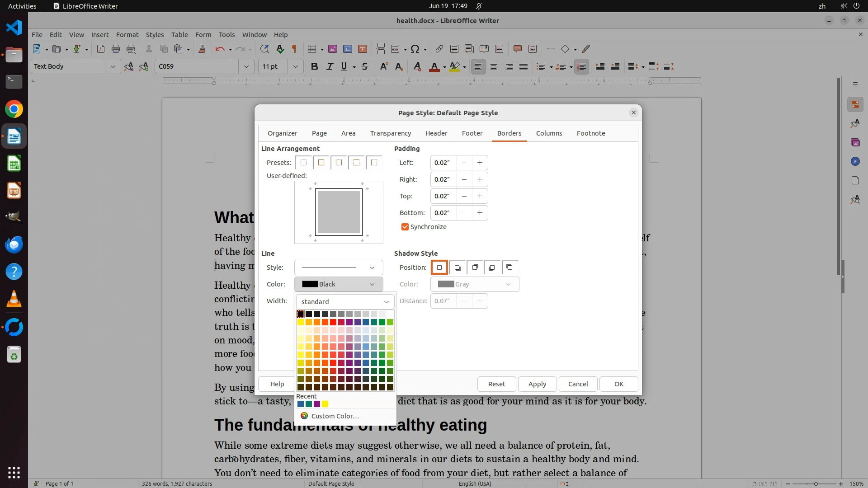Pick the yellow recent color swatch
The height and width of the screenshot is (488, 868).
coord(325,404)
